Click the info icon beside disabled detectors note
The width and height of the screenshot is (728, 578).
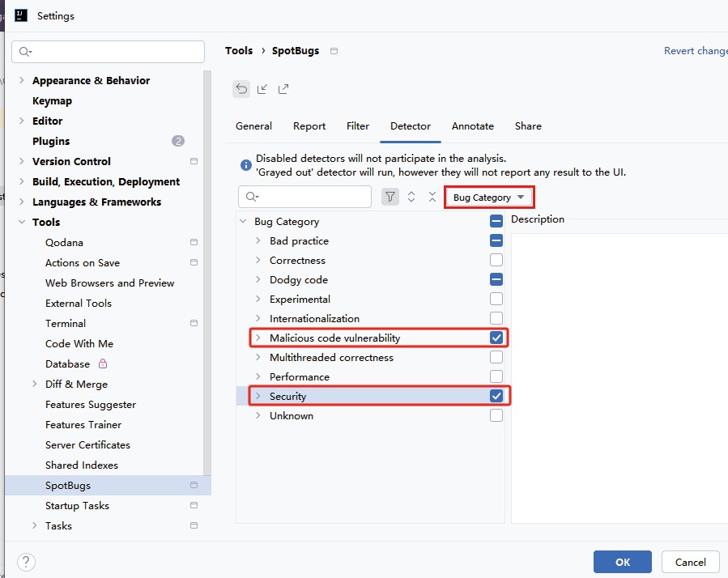[x=246, y=165]
